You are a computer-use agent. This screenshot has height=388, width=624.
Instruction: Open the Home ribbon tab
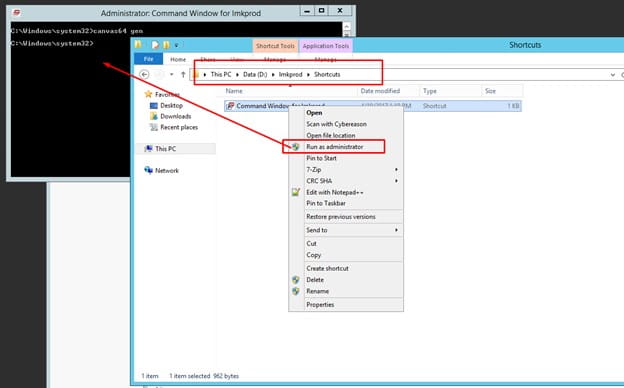(x=178, y=59)
